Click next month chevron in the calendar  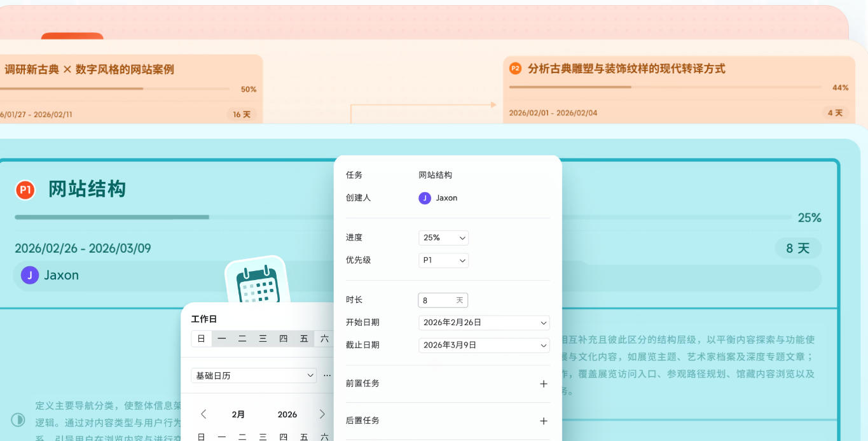click(324, 414)
